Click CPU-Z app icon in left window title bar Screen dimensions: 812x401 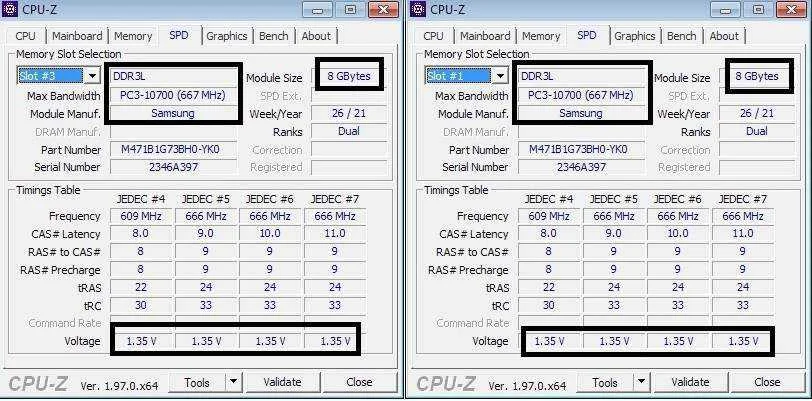[10, 9]
